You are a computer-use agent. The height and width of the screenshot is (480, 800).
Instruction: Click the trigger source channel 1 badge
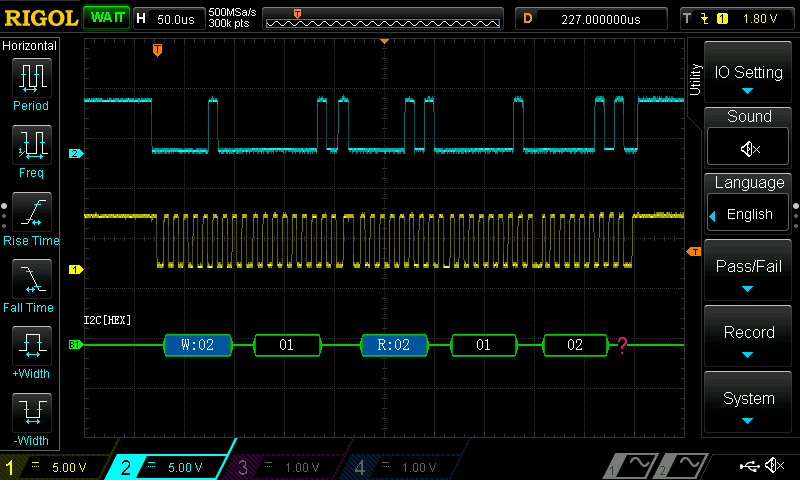point(722,19)
